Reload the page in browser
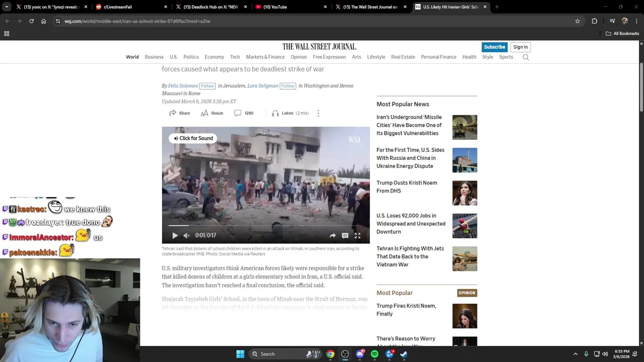The height and width of the screenshot is (362, 644). tap(31, 21)
